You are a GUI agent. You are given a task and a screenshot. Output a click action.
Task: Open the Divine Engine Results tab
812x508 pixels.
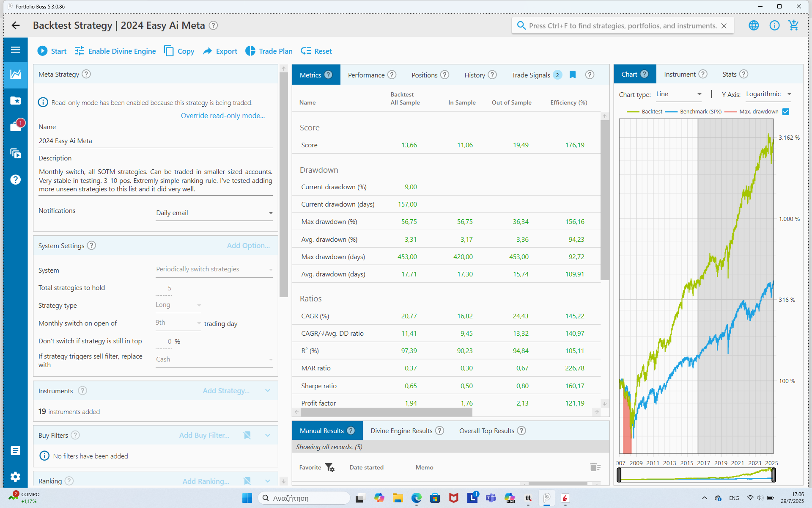click(x=401, y=431)
